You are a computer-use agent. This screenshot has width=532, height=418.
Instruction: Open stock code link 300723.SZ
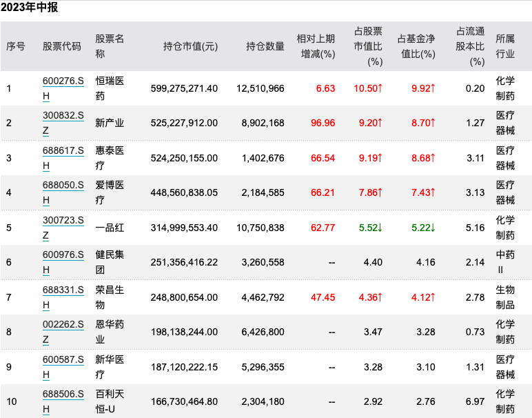click(63, 228)
